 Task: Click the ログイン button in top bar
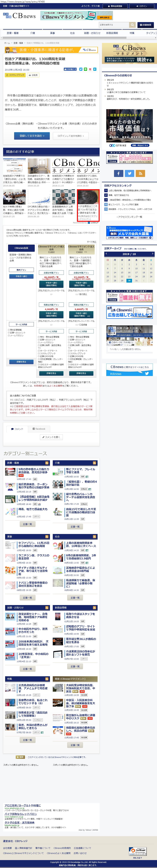[141, 6]
